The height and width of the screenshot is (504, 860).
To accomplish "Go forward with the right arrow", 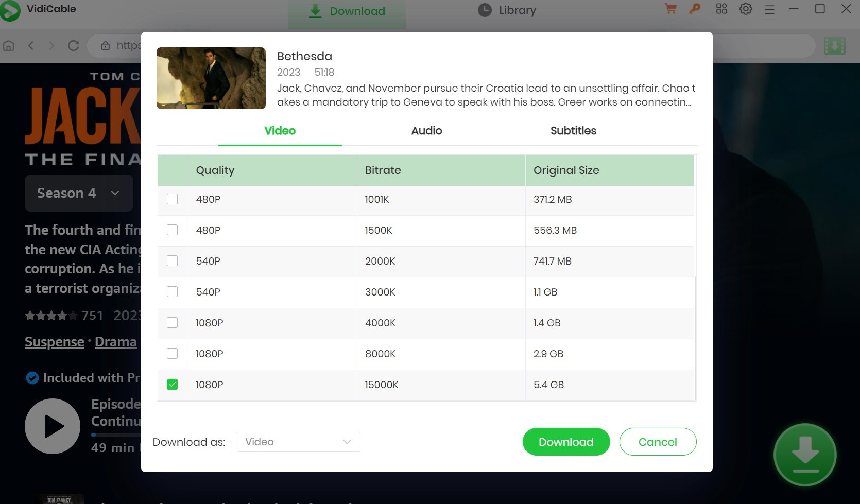I will coord(51,45).
